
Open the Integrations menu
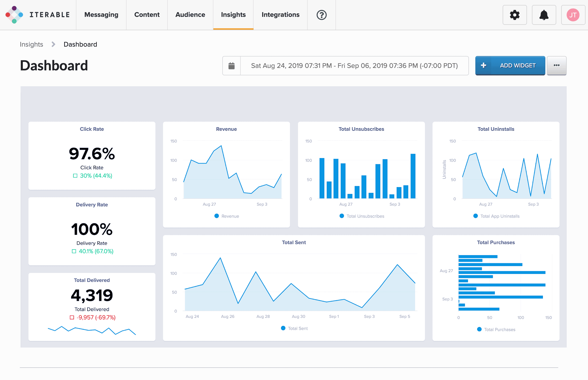280,15
